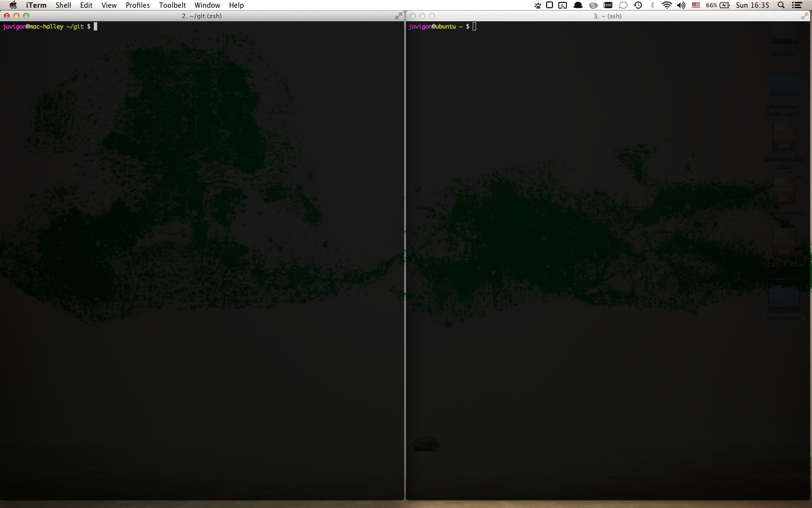Click the speech bubble messages icon

point(623,5)
